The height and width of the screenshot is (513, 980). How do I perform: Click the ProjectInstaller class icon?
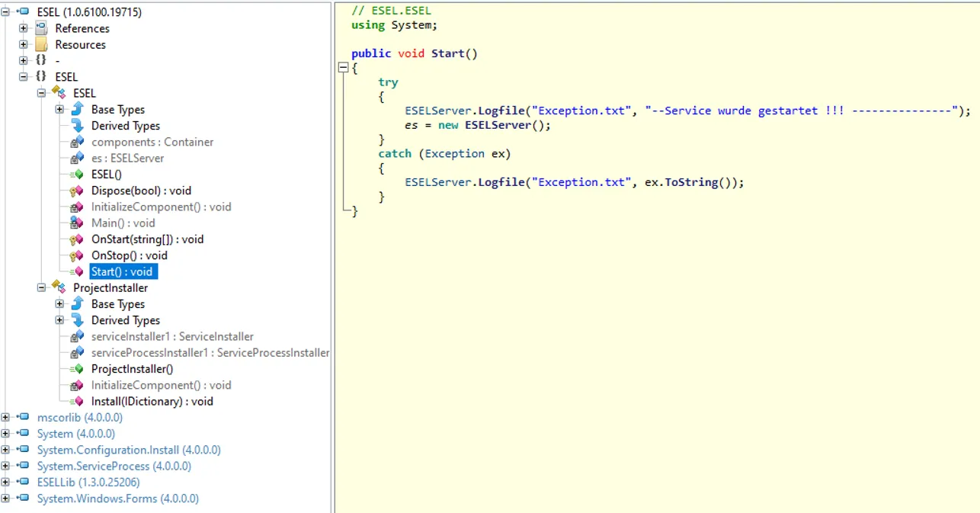click(59, 287)
